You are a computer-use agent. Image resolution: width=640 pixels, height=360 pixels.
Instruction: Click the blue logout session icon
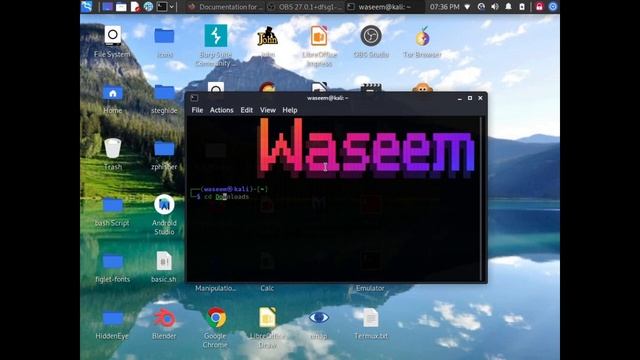point(553,7)
